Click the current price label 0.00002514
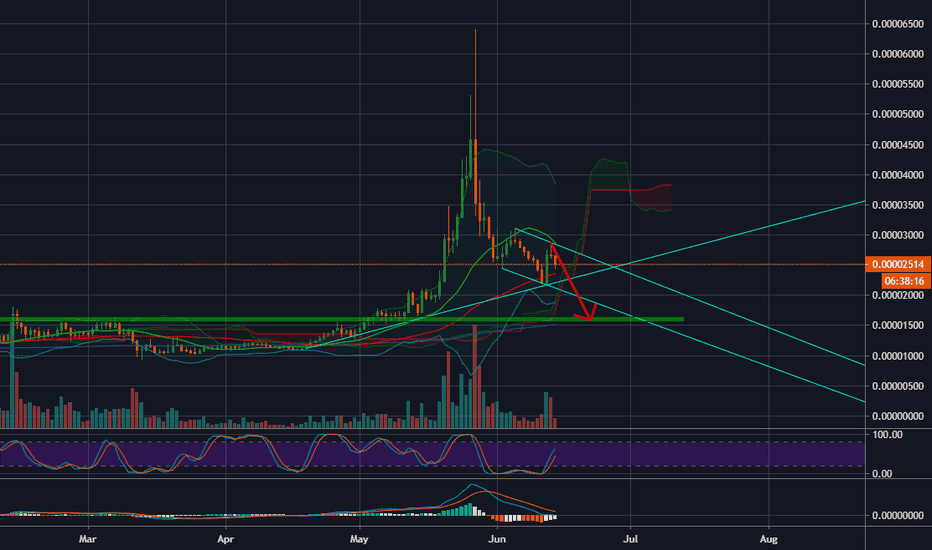The width and height of the screenshot is (932, 550). click(x=898, y=264)
